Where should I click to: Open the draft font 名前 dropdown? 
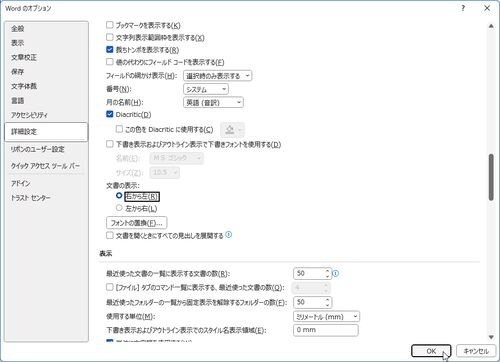[176, 158]
